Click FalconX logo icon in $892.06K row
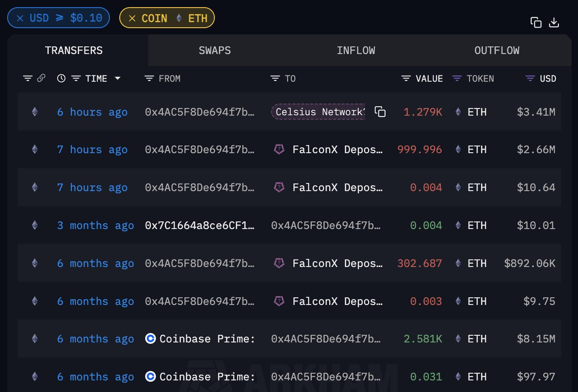The width and height of the screenshot is (578, 392). click(x=279, y=263)
